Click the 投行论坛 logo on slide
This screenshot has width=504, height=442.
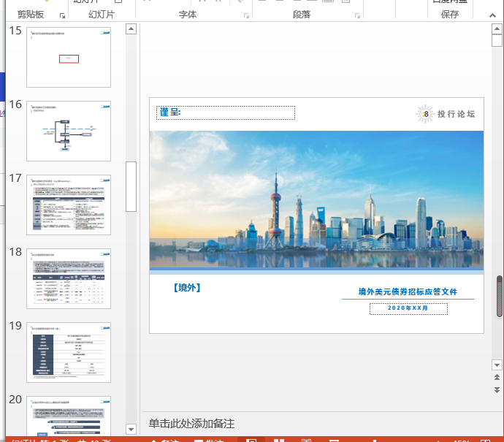point(446,114)
